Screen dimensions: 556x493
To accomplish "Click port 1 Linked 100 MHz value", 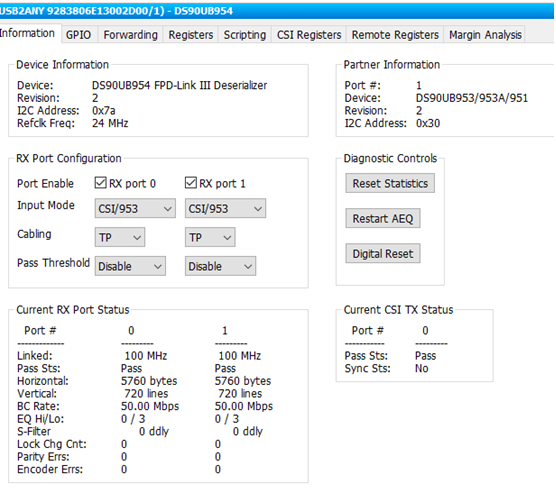I will click(240, 356).
